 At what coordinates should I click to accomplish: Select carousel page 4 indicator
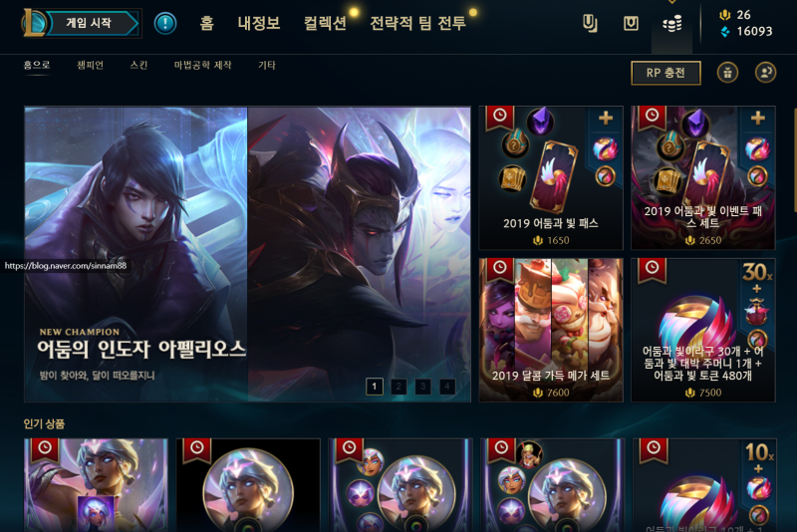447,387
